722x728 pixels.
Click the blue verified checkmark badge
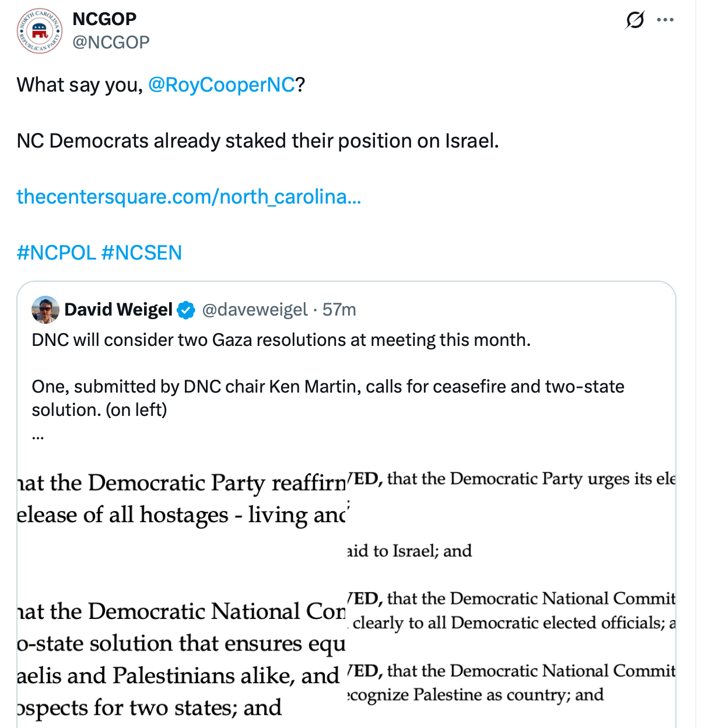tap(186, 310)
